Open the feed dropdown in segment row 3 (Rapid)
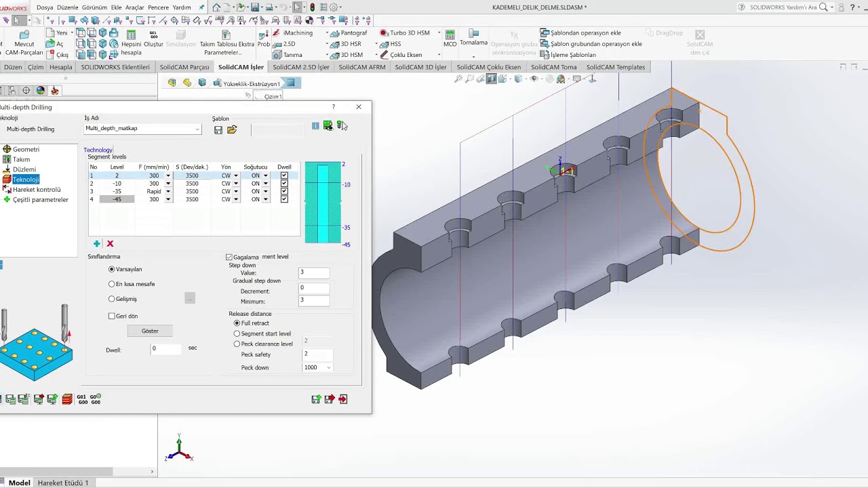The height and width of the screenshot is (488, 868). coord(168,191)
